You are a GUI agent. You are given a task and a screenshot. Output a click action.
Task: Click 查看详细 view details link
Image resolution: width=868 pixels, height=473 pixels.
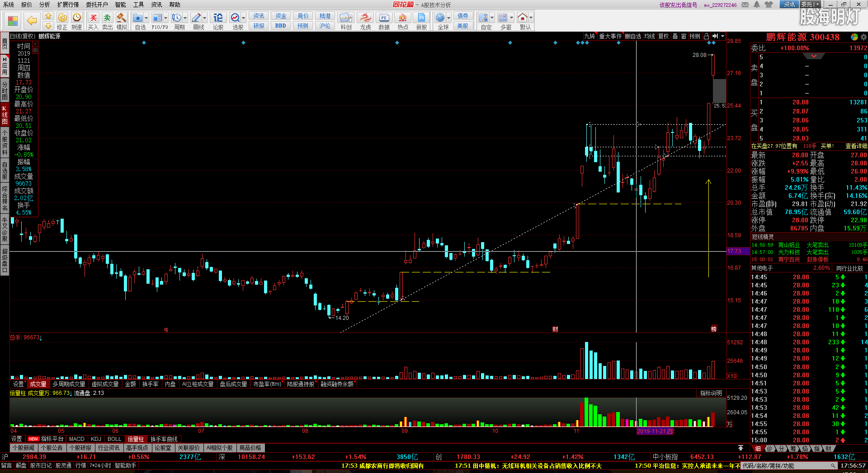click(856, 146)
